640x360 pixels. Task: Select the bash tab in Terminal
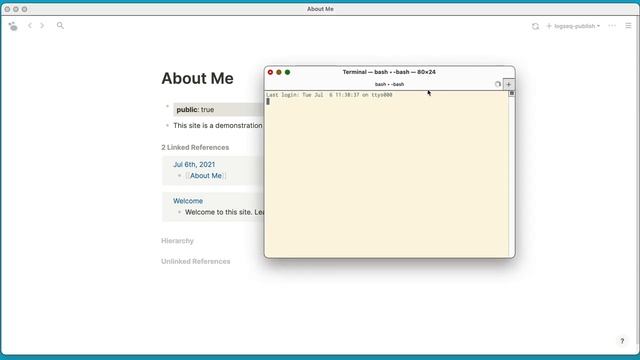click(389, 84)
